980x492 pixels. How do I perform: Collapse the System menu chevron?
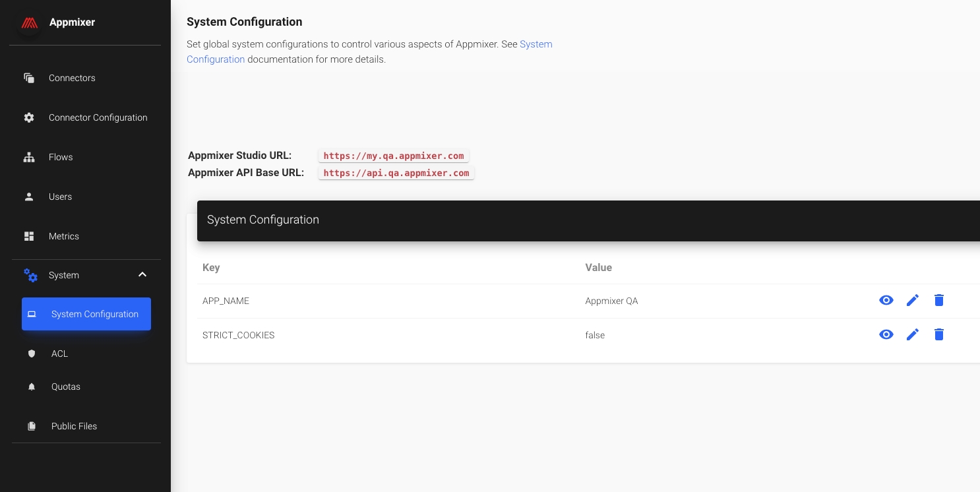(142, 275)
